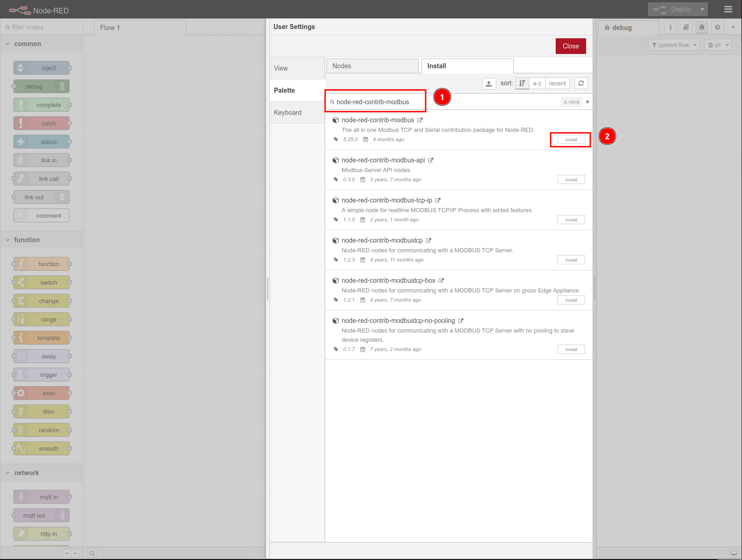Sort modules a-z
This screenshot has height=560, width=742.
pos(537,83)
